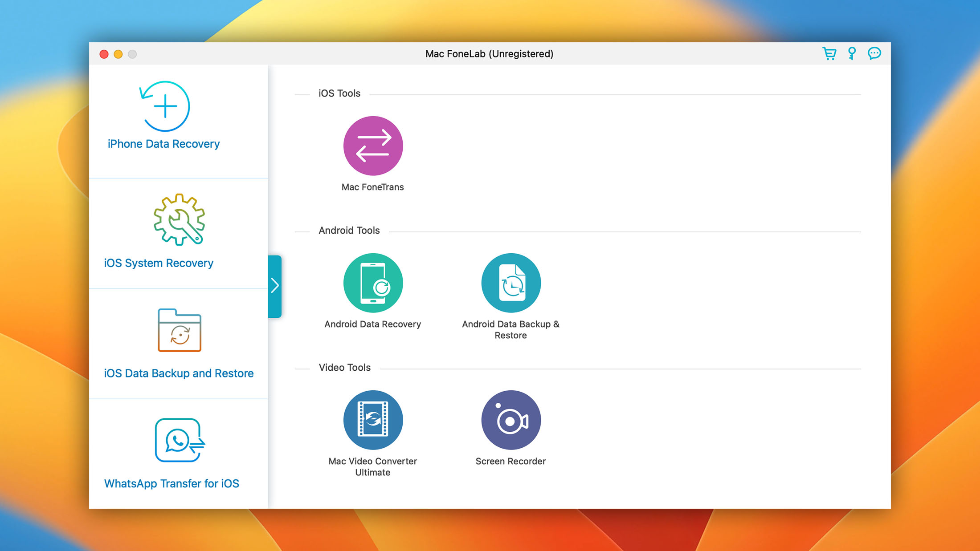Open the Mac FoneTrans icon
Viewport: 980px width, 551px height.
373,146
